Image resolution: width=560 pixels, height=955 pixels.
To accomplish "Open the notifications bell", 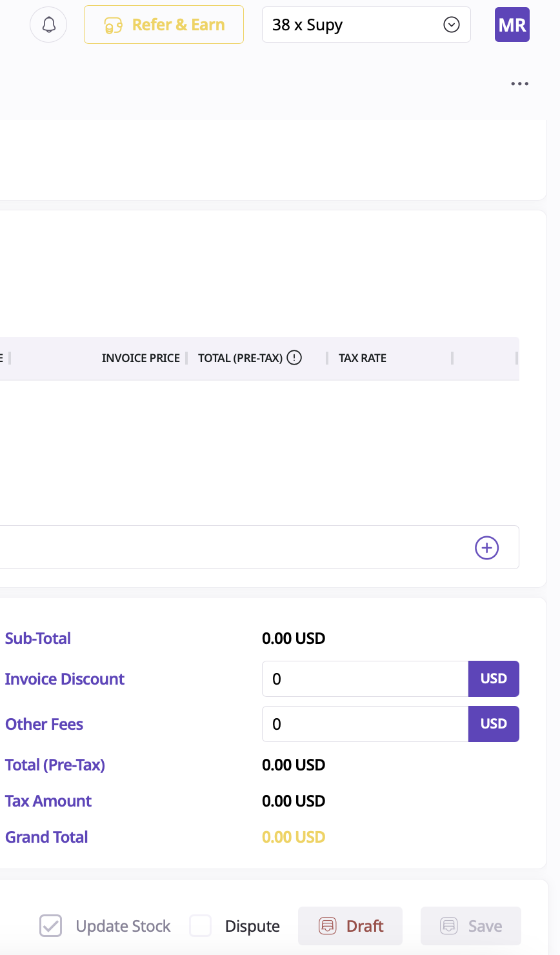I will (x=48, y=25).
